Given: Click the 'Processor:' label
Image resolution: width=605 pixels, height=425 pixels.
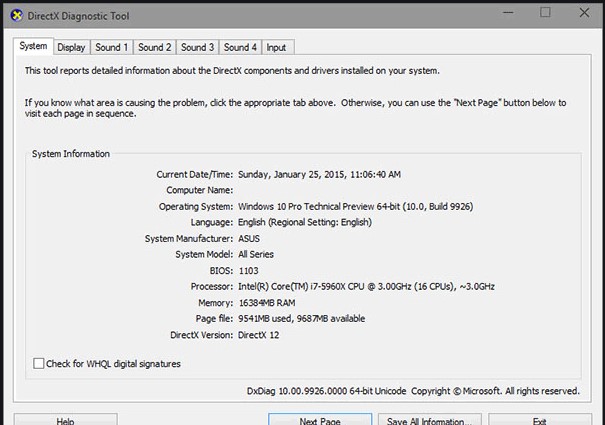Looking at the screenshot, I should pos(212,286).
